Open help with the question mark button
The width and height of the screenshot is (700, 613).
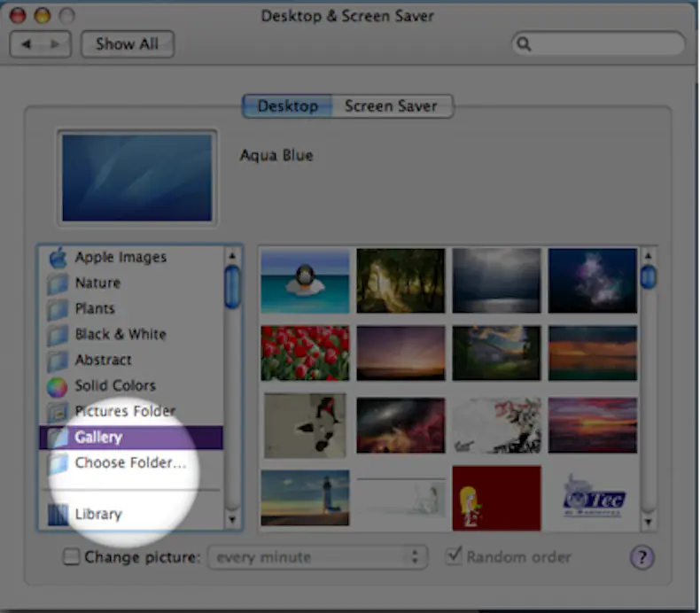click(x=642, y=556)
